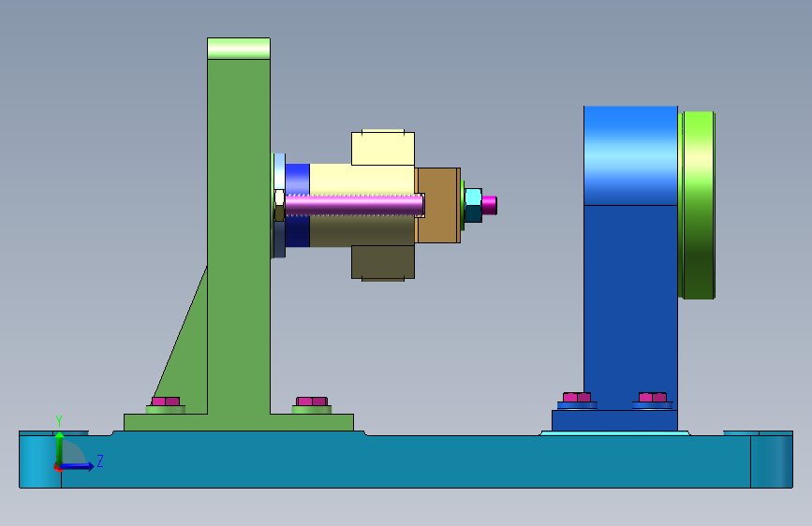Pick the triangular gusset rib on green bracket
This screenshot has width=812, height=526.
pyautogui.click(x=189, y=358)
